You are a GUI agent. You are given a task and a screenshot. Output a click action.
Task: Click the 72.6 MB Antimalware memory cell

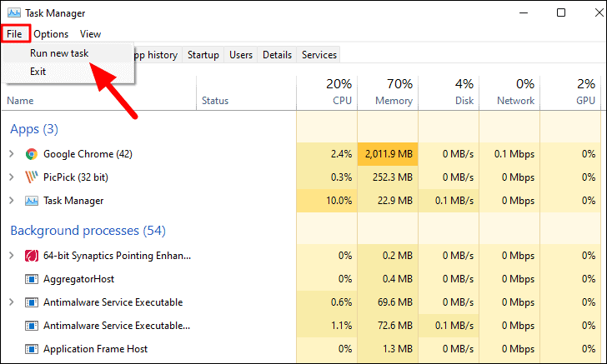(x=388, y=326)
